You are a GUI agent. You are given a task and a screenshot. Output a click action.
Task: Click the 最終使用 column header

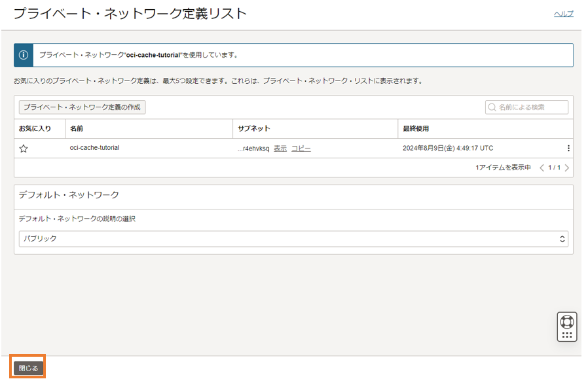point(416,128)
